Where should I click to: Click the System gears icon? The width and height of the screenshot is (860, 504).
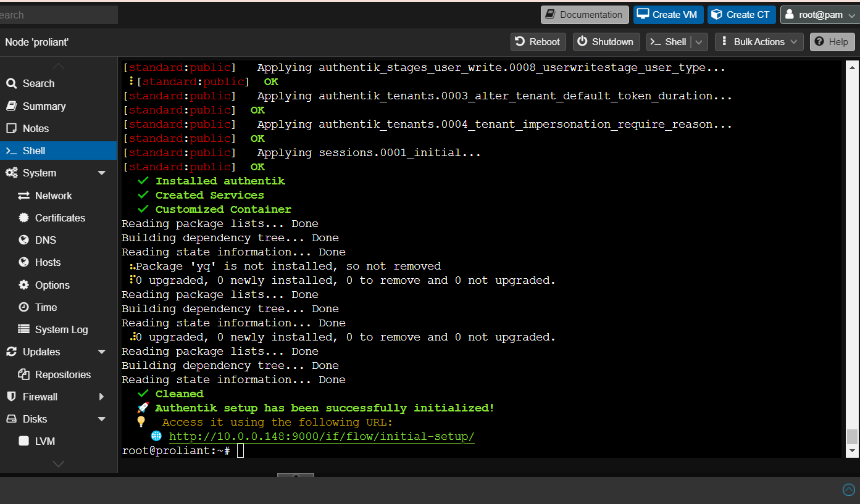point(11,173)
